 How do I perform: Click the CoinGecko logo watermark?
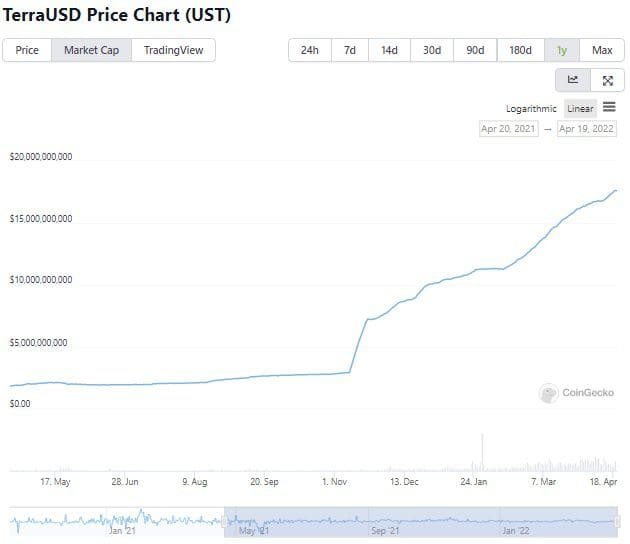tap(576, 393)
